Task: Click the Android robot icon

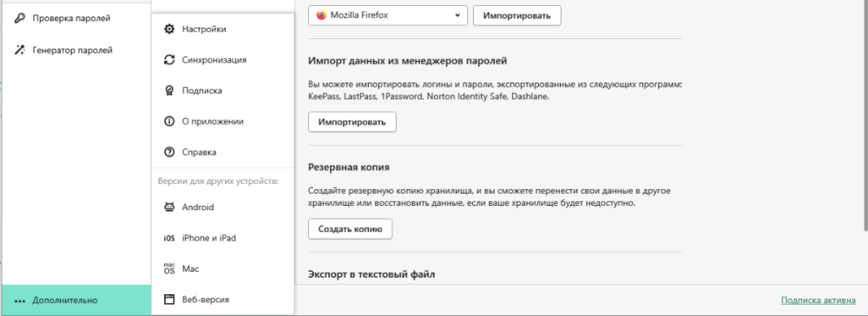Action: click(169, 207)
